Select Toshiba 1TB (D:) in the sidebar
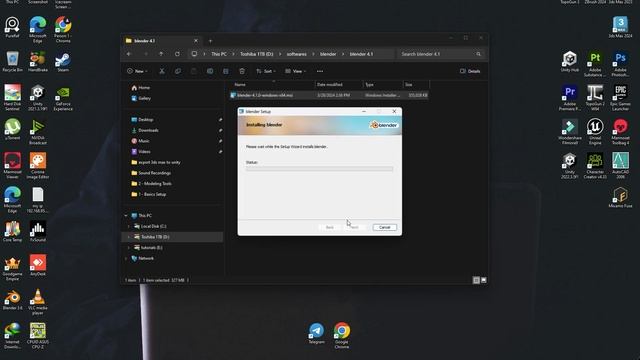 tap(172, 237)
